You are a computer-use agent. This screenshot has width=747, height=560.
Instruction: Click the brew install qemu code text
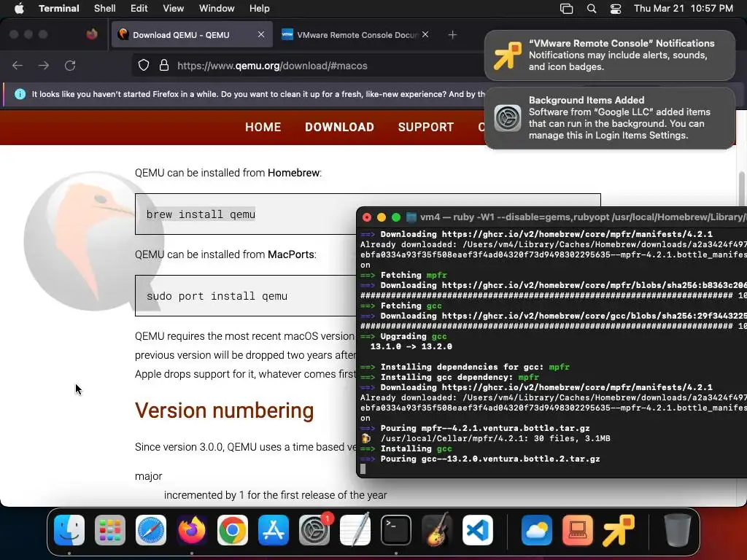(201, 214)
